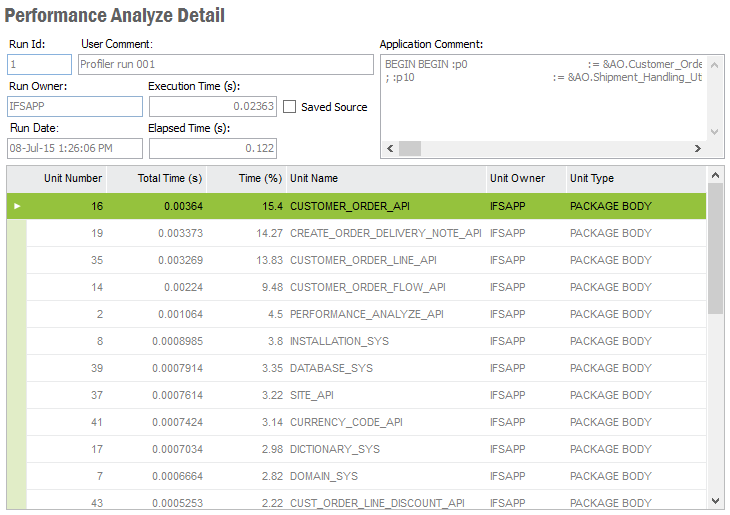Click the User Comment text field
Viewport: 730px width, 515px height.
[223, 65]
